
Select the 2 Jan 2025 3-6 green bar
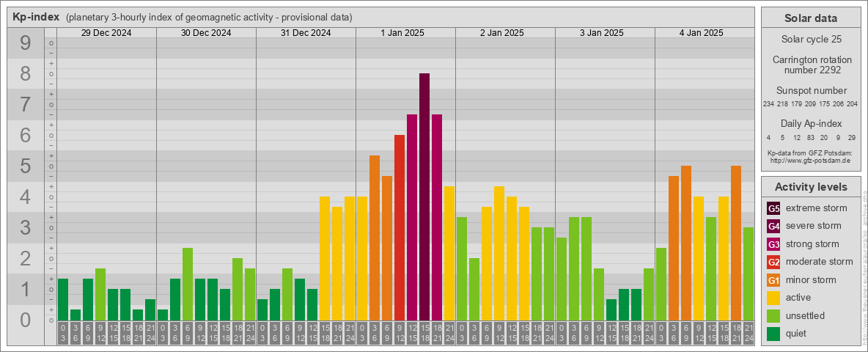[x=474, y=290]
